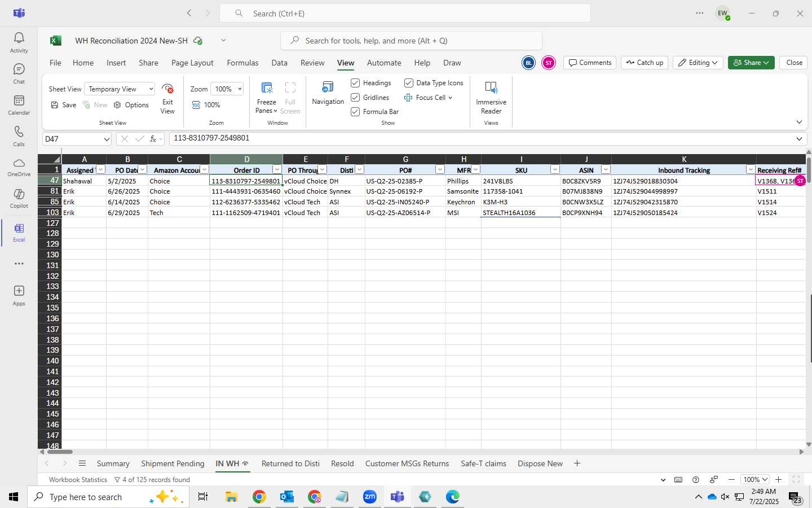812x508 pixels.
Task: Switch to Returned to Disti sheet
Action: coord(290,463)
